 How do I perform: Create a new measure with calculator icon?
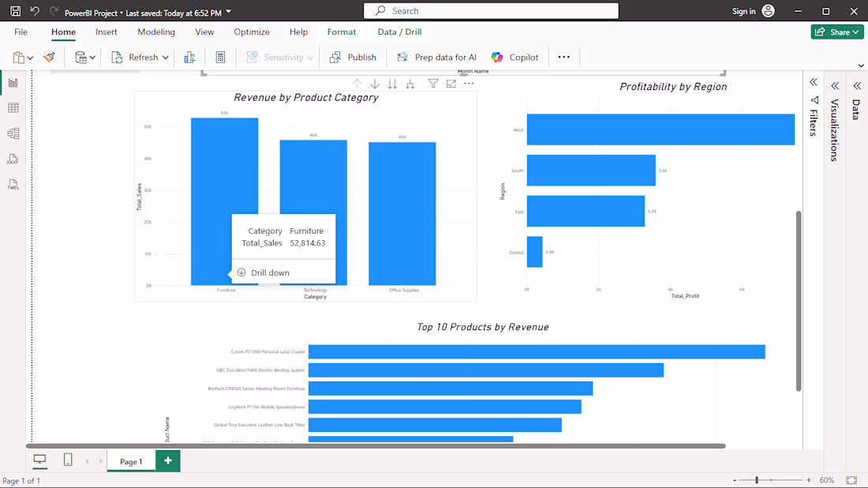(220, 57)
